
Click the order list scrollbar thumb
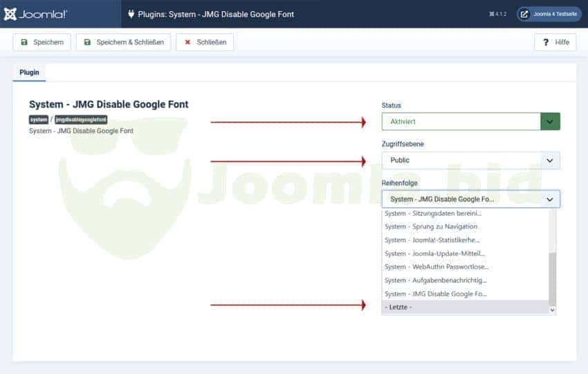[x=553, y=279]
